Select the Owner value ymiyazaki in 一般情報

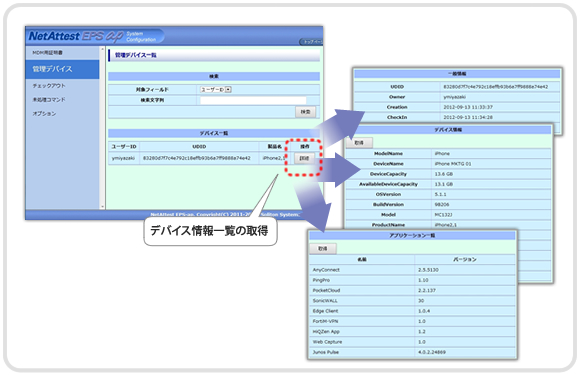(x=455, y=97)
